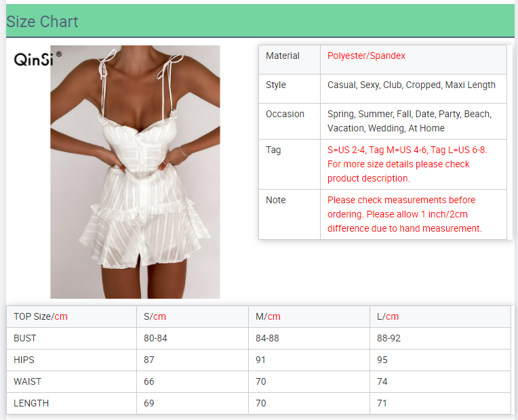Viewport: 518px width, 420px height.
Task: Click the BUST row label
Action: [x=25, y=338]
